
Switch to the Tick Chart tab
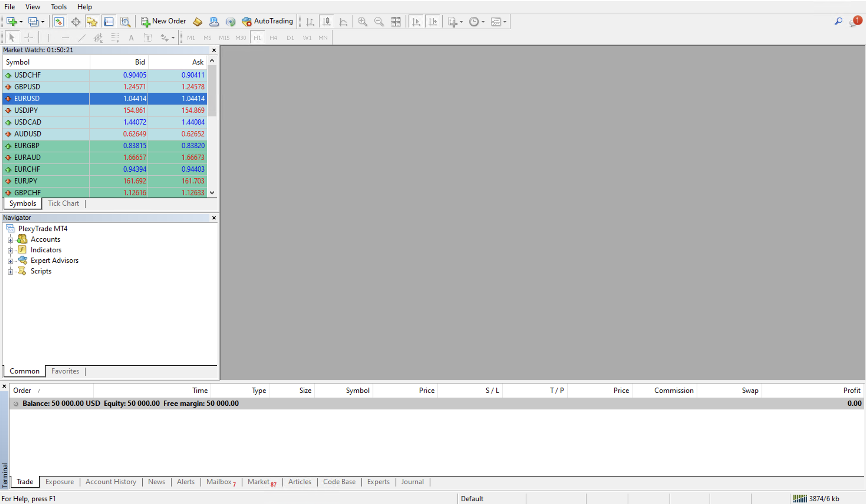click(x=63, y=203)
